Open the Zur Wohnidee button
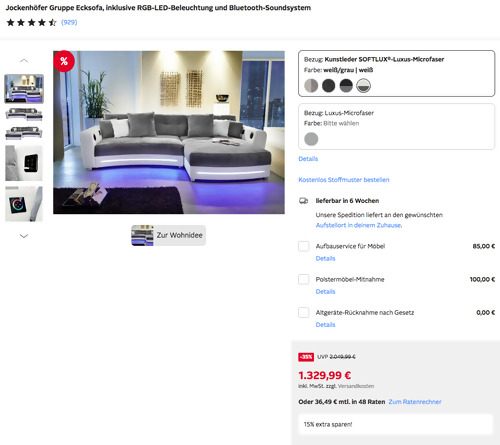This screenshot has height=445, width=500. pos(168,235)
